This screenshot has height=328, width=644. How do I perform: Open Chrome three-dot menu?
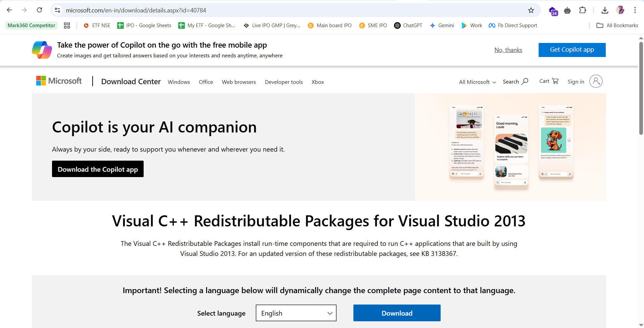coord(635,10)
